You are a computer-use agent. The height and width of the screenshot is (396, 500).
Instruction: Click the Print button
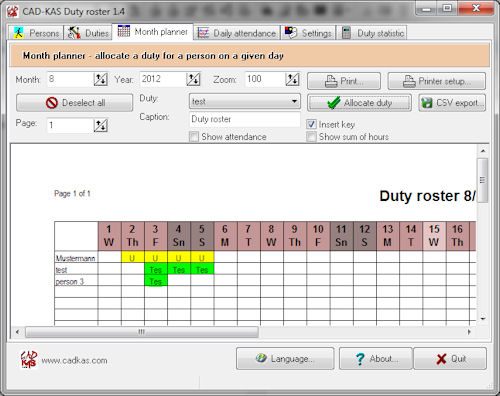[x=344, y=81]
